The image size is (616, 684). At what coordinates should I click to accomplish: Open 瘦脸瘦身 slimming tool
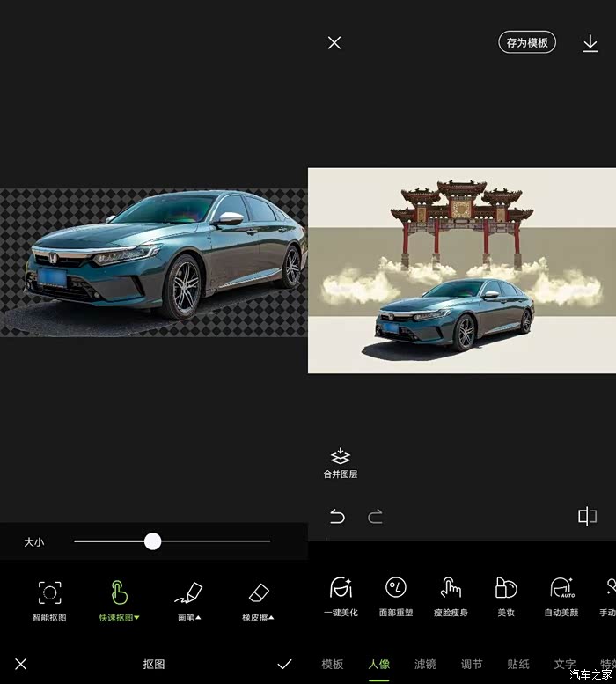(x=451, y=596)
